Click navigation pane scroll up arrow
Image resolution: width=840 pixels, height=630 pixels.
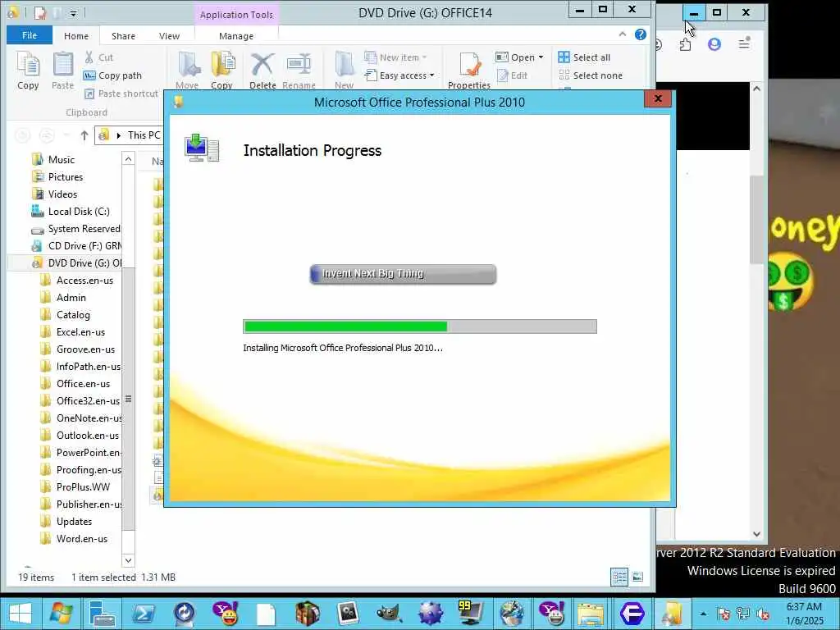[x=128, y=159]
